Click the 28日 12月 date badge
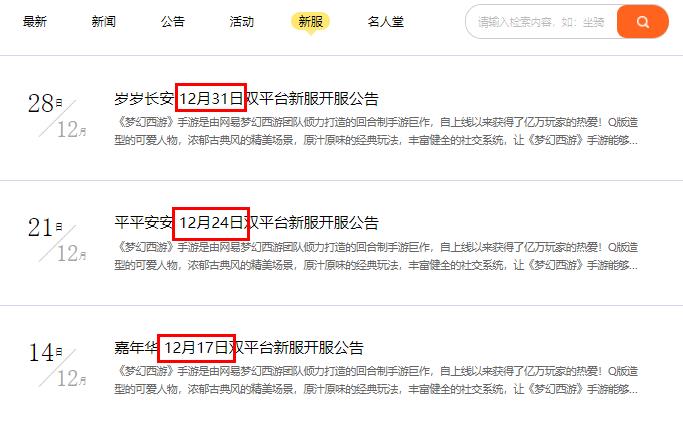 point(57,116)
